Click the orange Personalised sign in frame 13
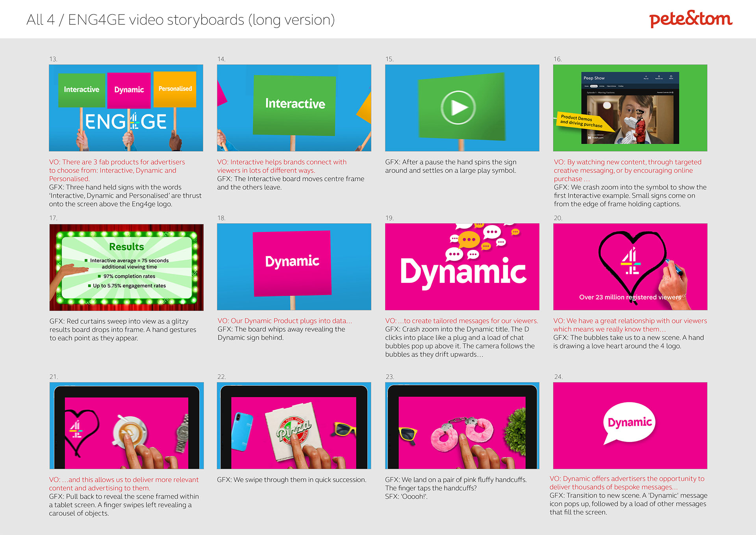 click(x=175, y=89)
